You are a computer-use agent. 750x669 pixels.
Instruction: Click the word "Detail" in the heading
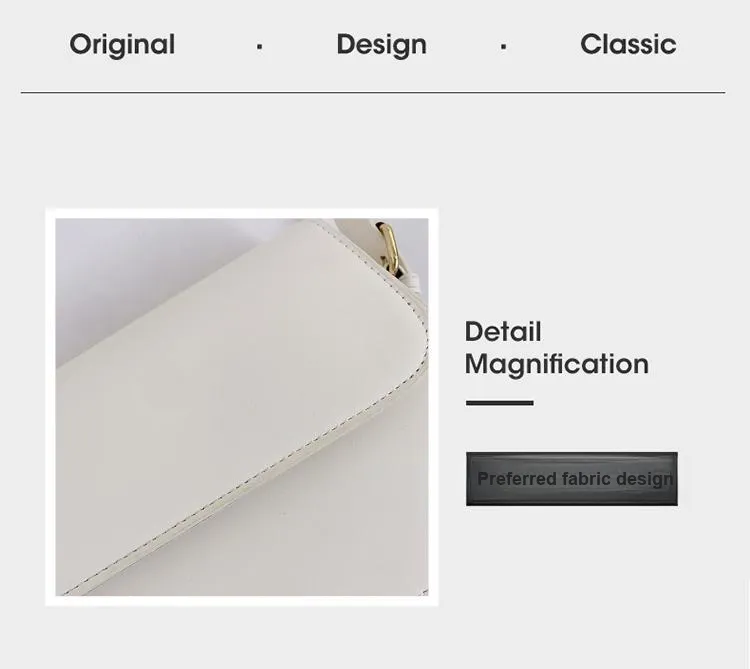(503, 331)
